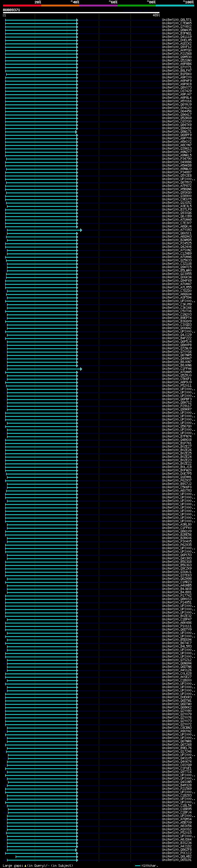
Task: Select the query name AU089371
Action: point(11,10)
